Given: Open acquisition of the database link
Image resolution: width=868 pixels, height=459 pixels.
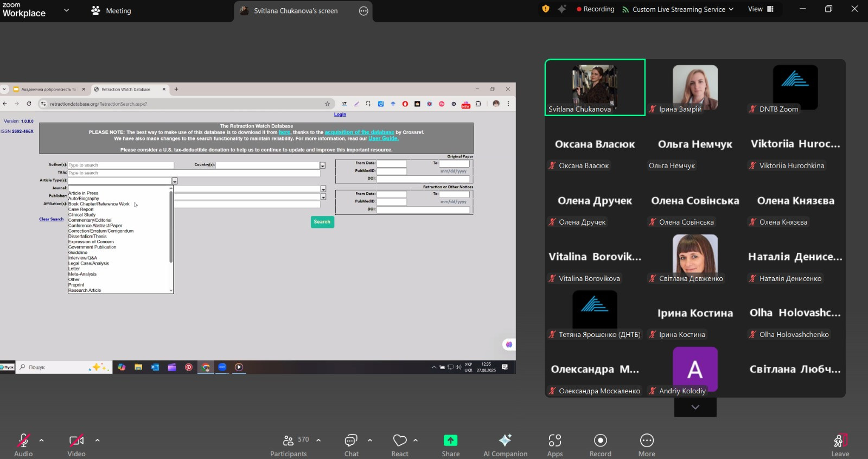Looking at the screenshot, I should point(359,132).
